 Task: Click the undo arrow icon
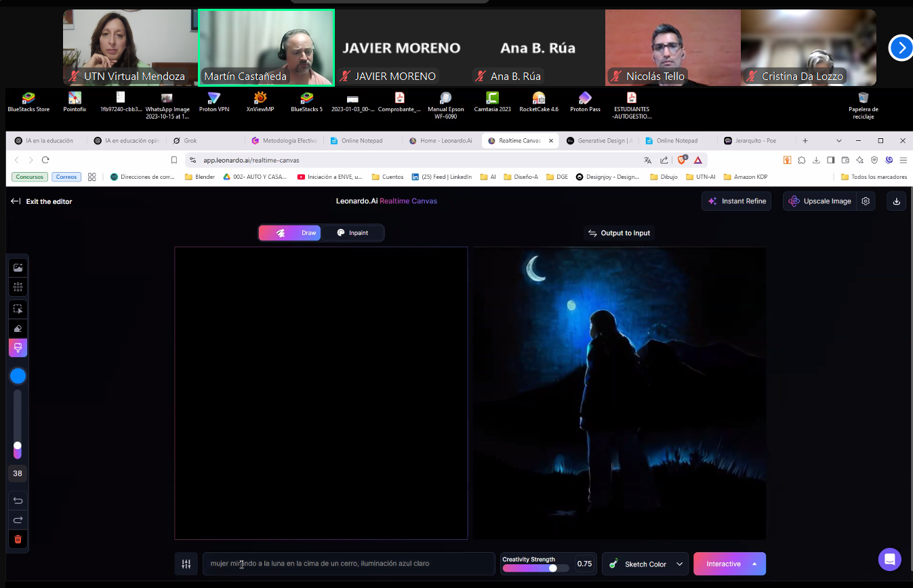point(18,501)
